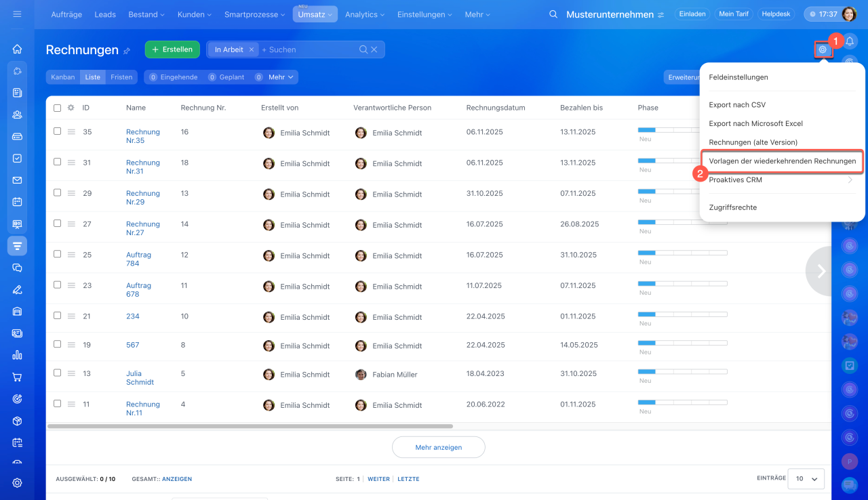The image size is (868, 500).
Task: Expand the Umsatz dropdown in top navigation
Action: click(315, 14)
